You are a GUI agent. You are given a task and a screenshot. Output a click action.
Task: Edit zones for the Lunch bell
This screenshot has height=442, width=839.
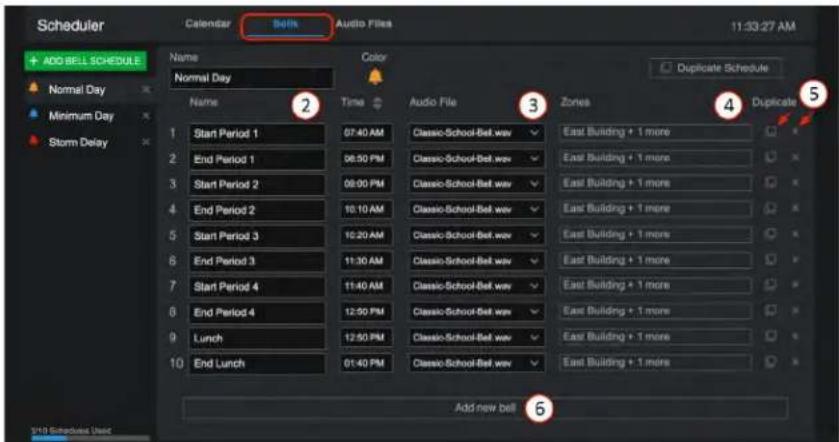click(655, 337)
